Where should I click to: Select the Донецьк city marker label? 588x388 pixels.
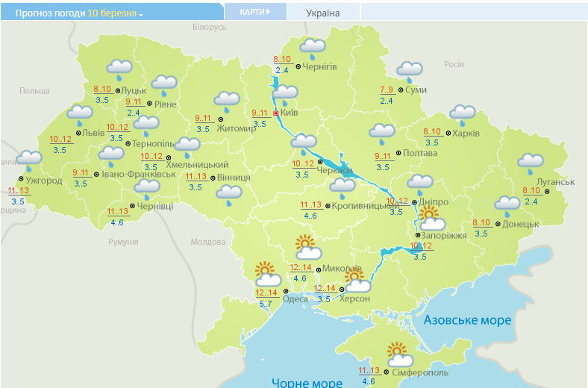tap(520, 224)
